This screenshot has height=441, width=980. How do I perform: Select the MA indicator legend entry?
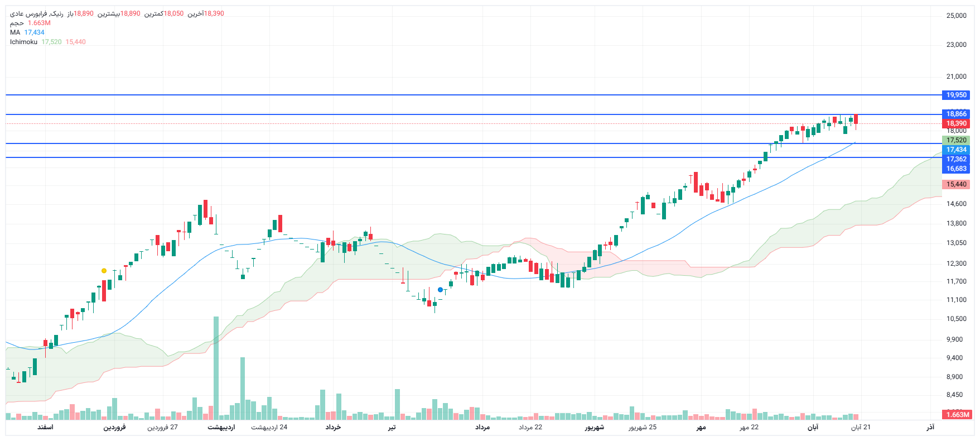[x=15, y=32]
